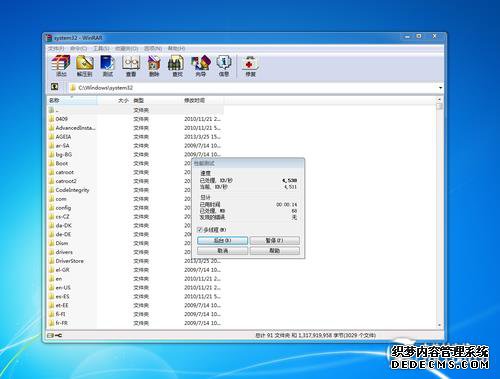Click the up-one-level icon beside address bar

(55, 87)
